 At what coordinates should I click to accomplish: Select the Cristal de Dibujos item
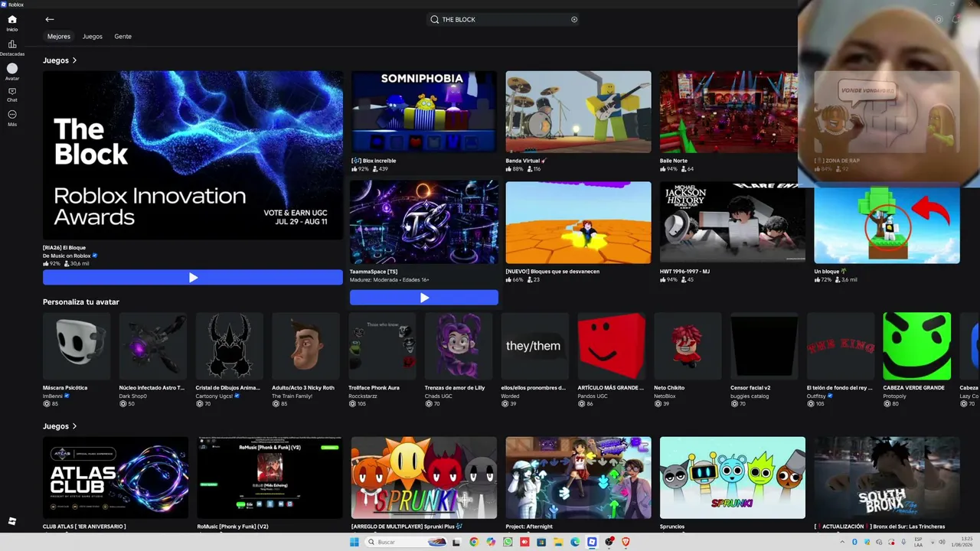pos(230,346)
